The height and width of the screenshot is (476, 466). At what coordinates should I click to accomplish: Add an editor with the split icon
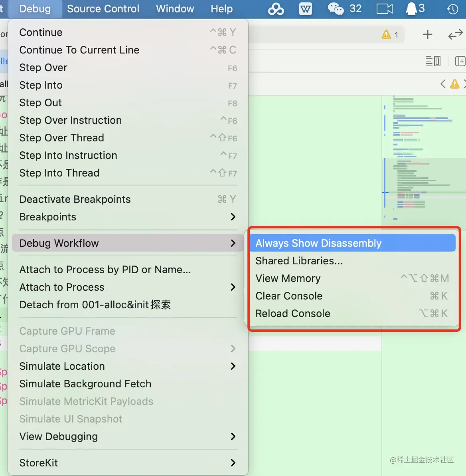pos(460,61)
